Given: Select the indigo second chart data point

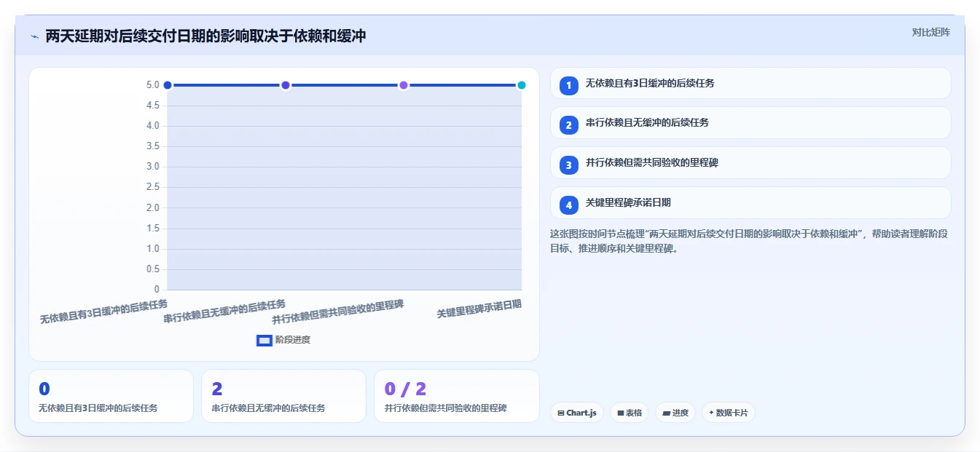Looking at the screenshot, I should click(x=286, y=85).
